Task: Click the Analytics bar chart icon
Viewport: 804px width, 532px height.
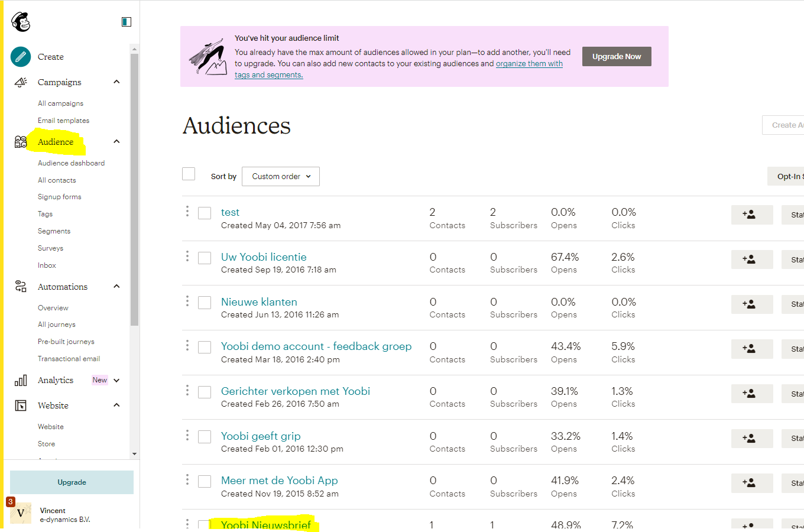Action: click(21, 380)
